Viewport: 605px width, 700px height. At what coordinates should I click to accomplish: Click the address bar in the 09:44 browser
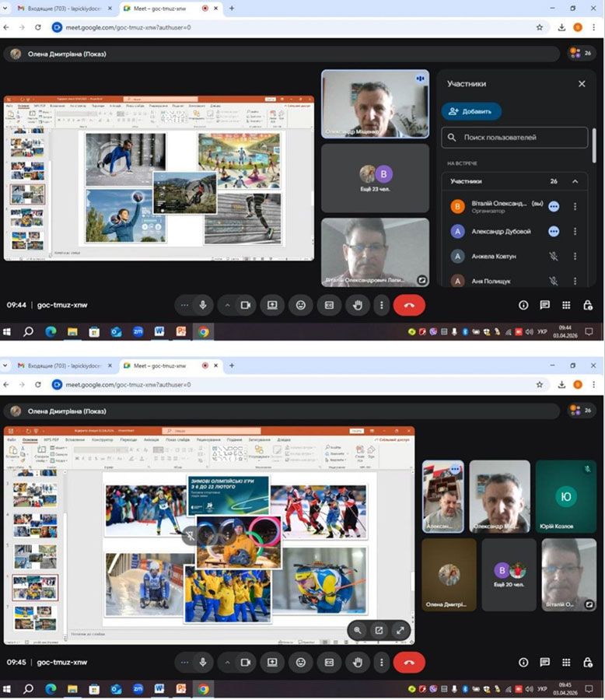click(x=299, y=27)
